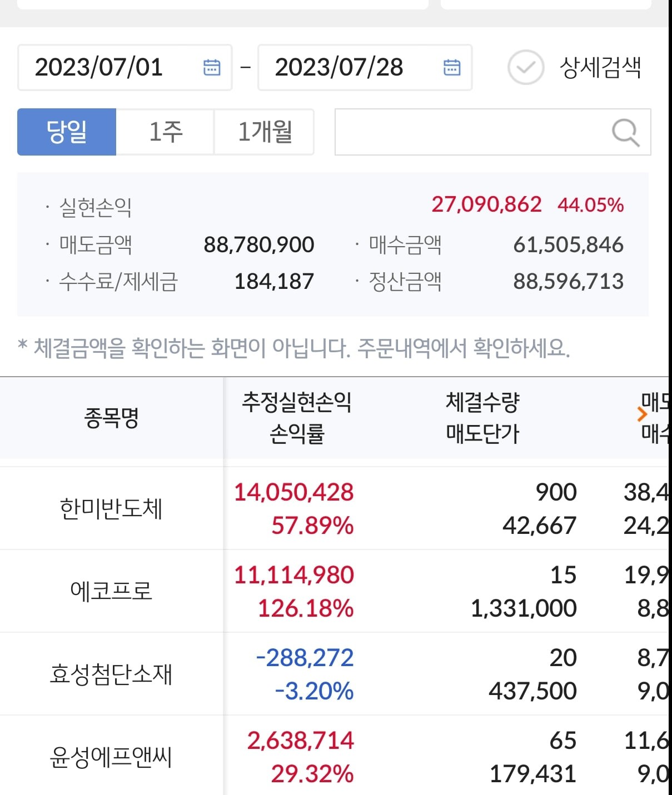672x795 pixels.
Task: Open the 에코프로 row
Action: pyautogui.click(x=334, y=591)
